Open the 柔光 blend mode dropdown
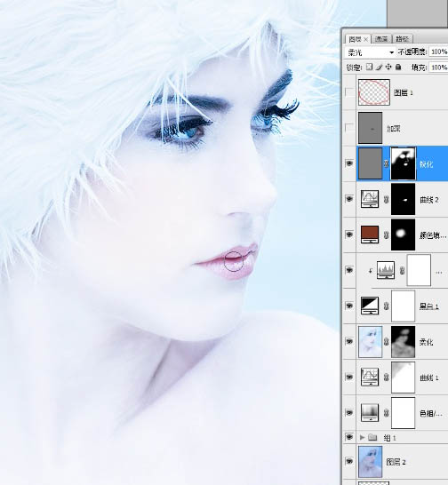This screenshot has width=448, height=485. (x=370, y=52)
